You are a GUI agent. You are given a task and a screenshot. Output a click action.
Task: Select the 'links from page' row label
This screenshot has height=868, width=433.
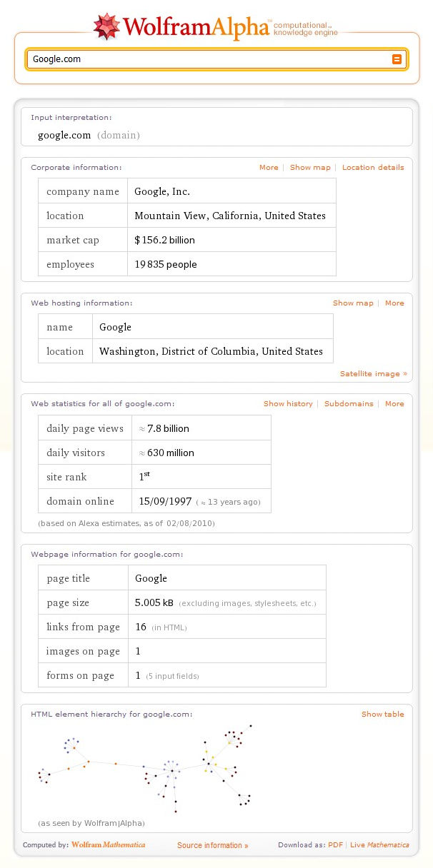[83, 627]
